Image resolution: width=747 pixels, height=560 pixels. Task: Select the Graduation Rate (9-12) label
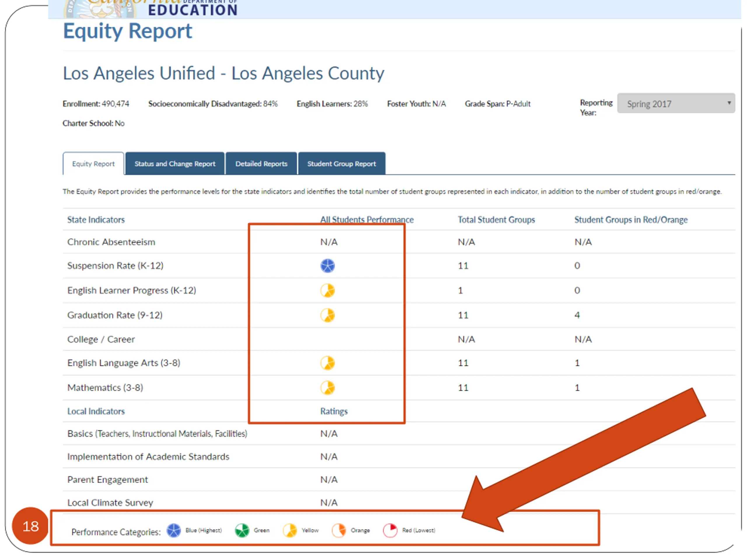coord(115,315)
